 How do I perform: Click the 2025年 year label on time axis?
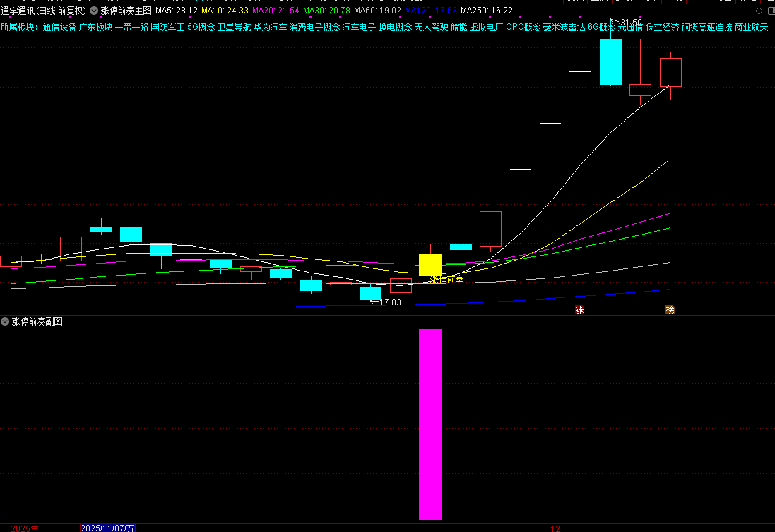[x=25, y=528]
